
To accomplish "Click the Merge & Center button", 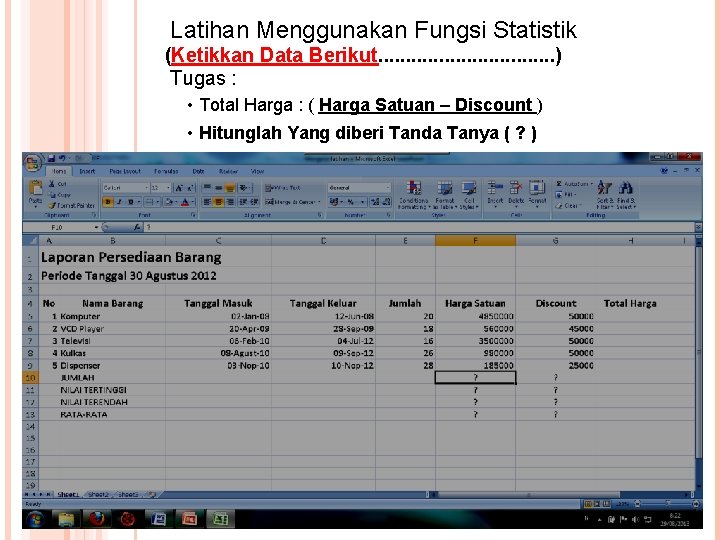I will tap(293, 202).
